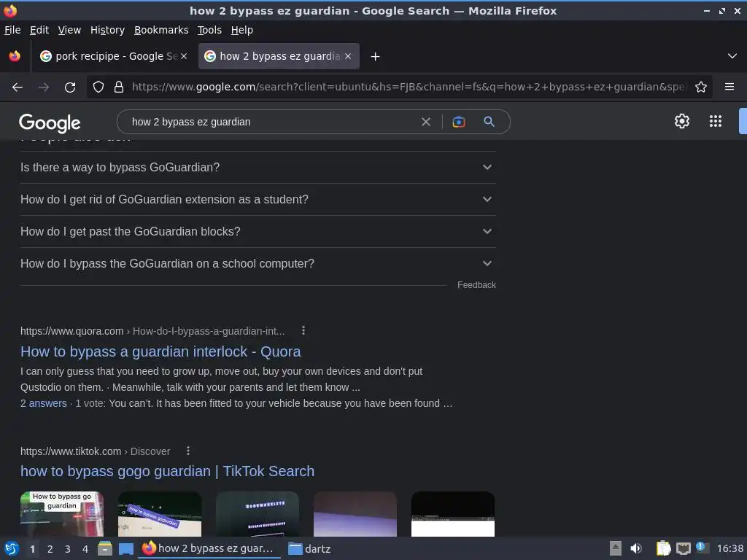
Task: Open fourth purple TikTok video thumbnail
Action: click(x=355, y=514)
